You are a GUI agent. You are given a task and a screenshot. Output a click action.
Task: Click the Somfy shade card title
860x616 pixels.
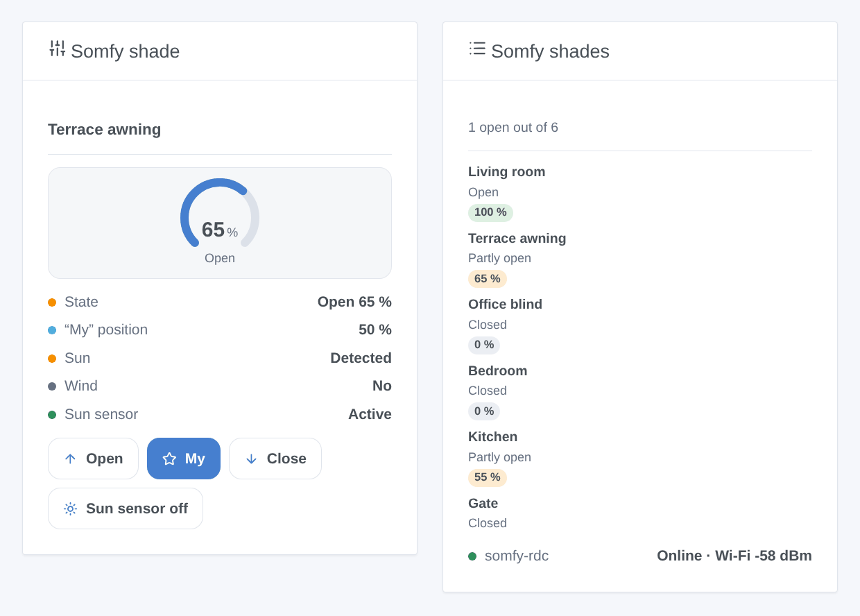click(126, 51)
